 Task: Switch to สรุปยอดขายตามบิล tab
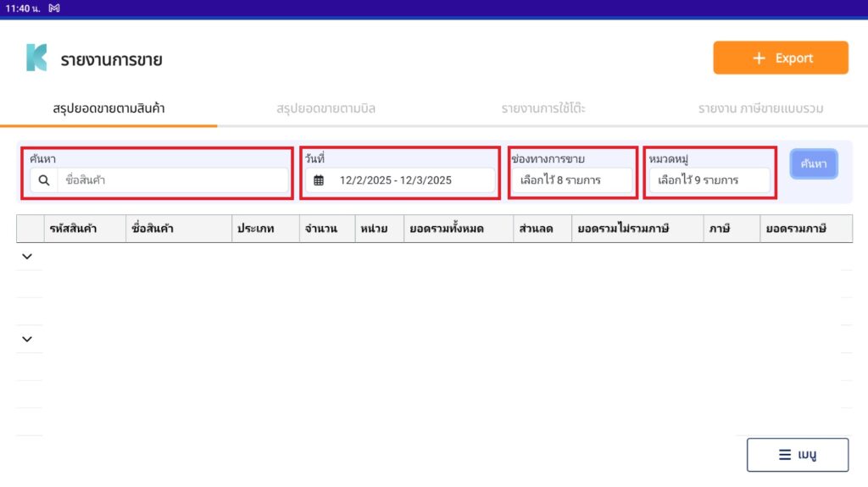(x=325, y=109)
